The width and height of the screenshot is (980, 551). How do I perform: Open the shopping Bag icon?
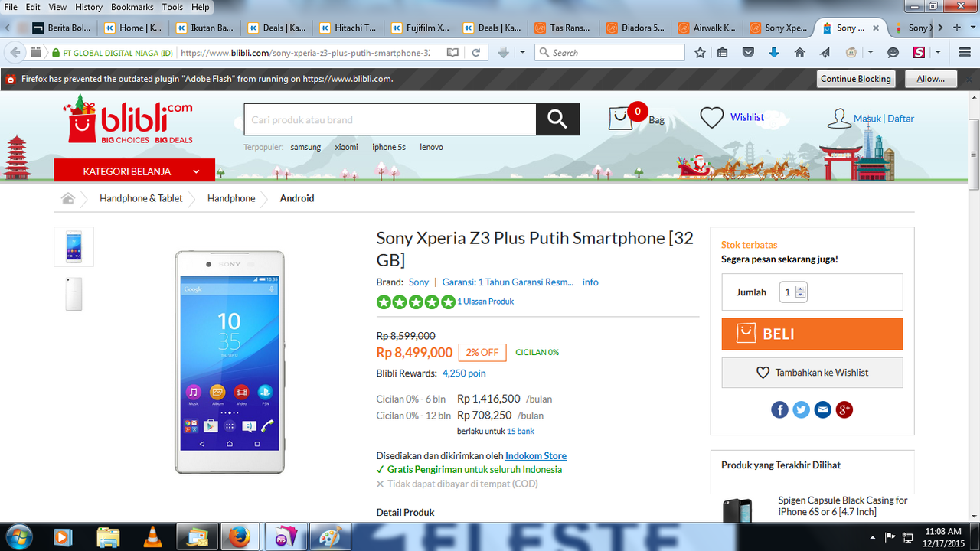tap(620, 119)
